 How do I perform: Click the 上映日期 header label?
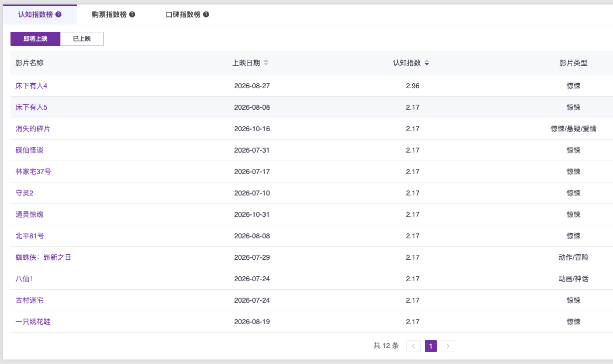click(x=246, y=63)
